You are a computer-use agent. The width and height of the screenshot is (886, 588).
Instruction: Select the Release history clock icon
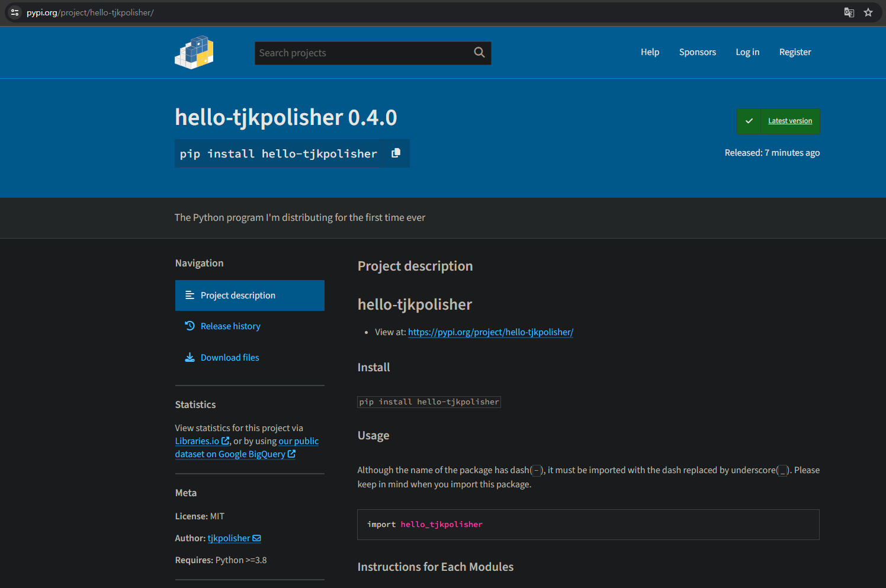(x=190, y=326)
